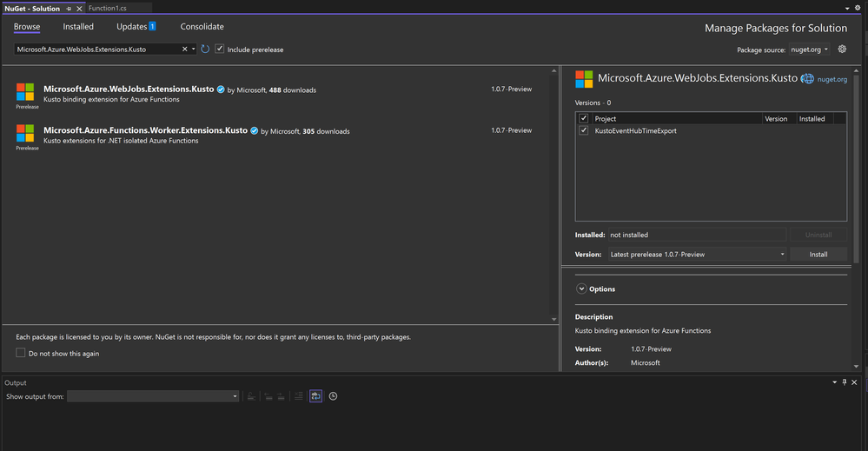The image size is (868, 451).
Task: Click the Uninstall button
Action: [818, 235]
